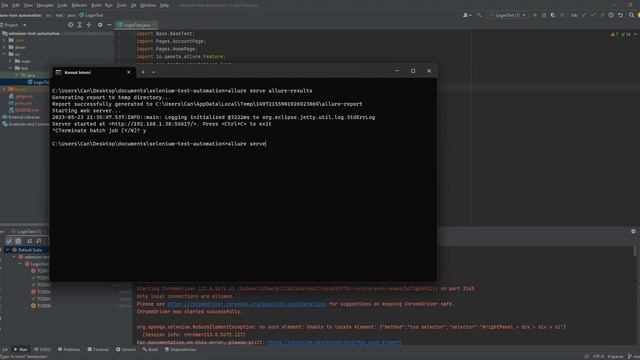The height and width of the screenshot is (360, 640).
Task: Select the java folder in project tree
Action: click(28, 75)
